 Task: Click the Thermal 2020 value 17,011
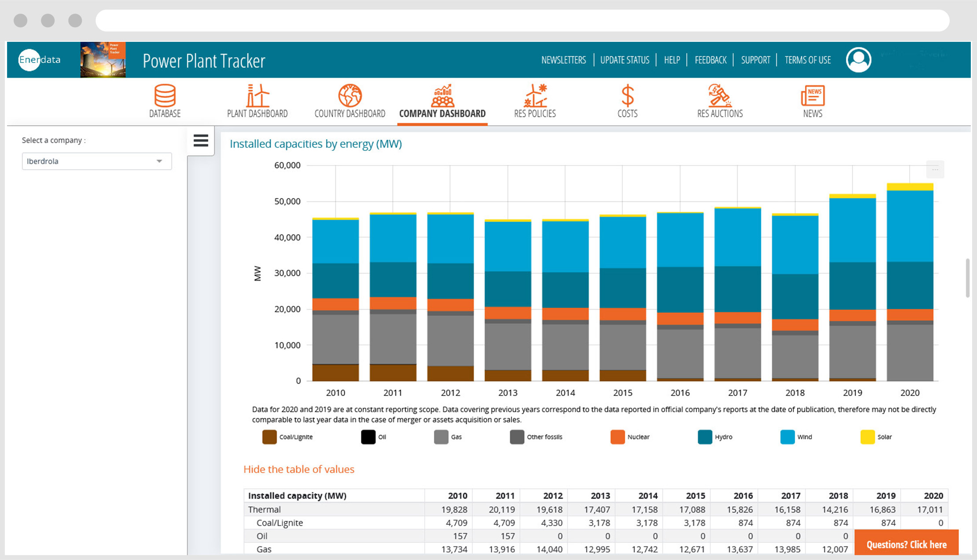(x=930, y=509)
